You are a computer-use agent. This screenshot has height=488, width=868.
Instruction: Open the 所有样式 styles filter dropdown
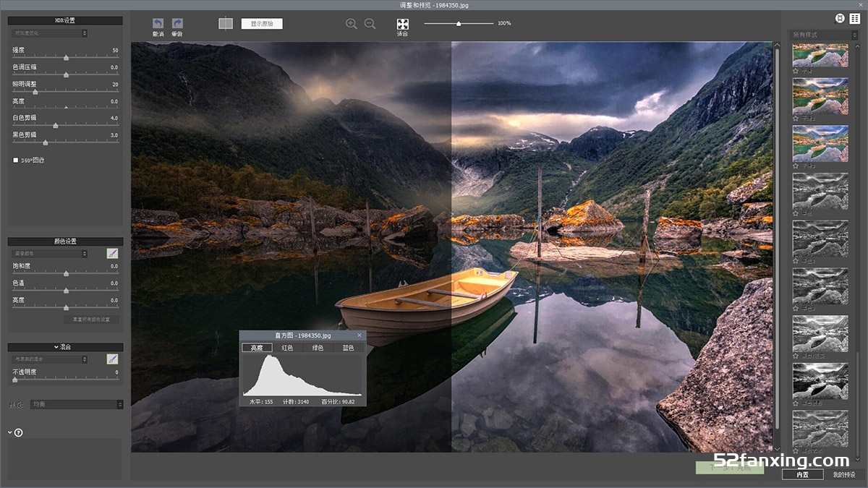(x=825, y=34)
